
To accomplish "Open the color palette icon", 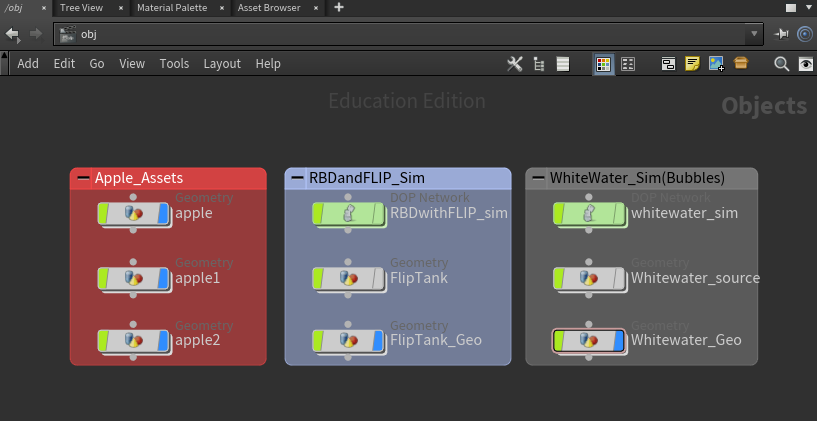I will point(603,64).
